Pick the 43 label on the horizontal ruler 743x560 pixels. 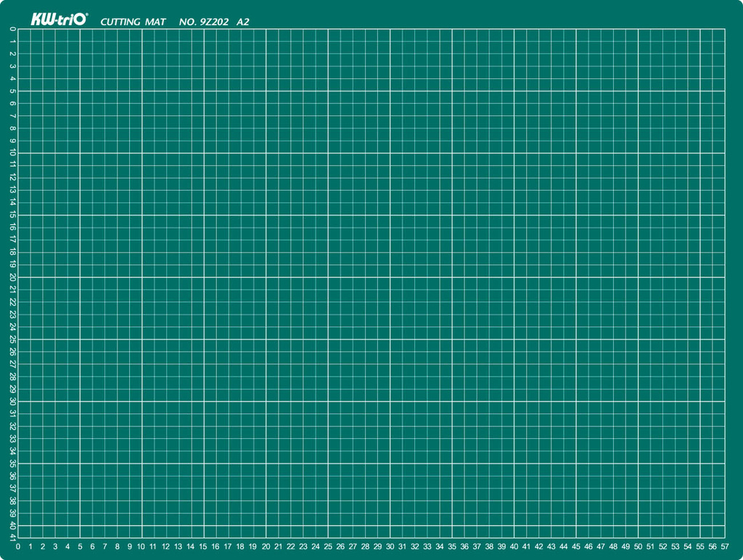551,546
